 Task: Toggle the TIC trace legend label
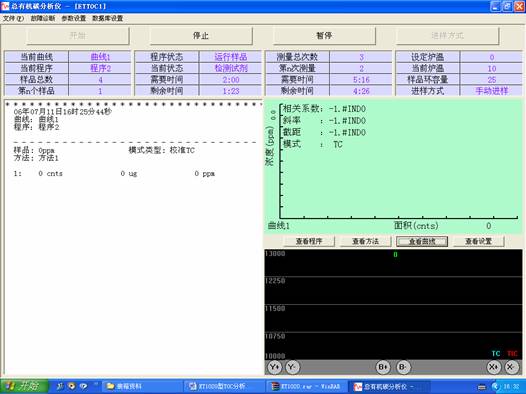(x=512, y=353)
